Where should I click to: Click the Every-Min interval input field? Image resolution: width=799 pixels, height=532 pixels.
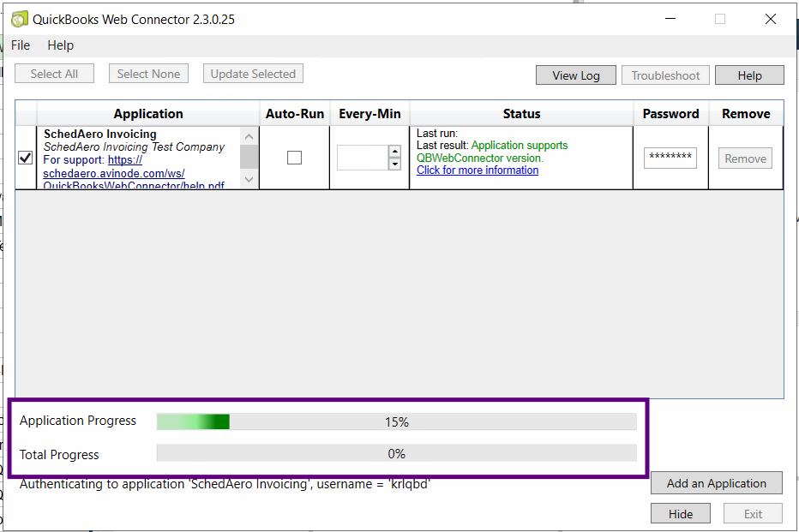363,158
